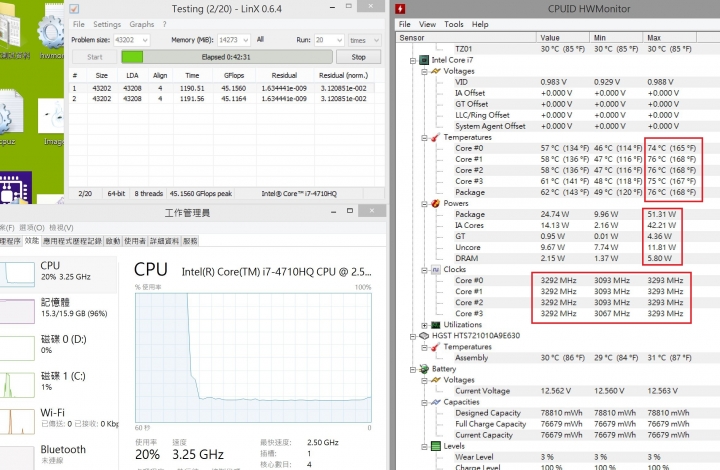Image resolution: width=720 pixels, height=470 pixels.
Task: Click the ? help menu in LinX
Action: pyautogui.click(x=164, y=24)
